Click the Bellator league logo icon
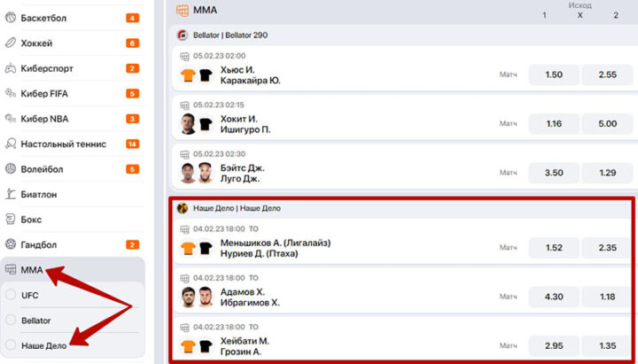 pyautogui.click(x=183, y=35)
